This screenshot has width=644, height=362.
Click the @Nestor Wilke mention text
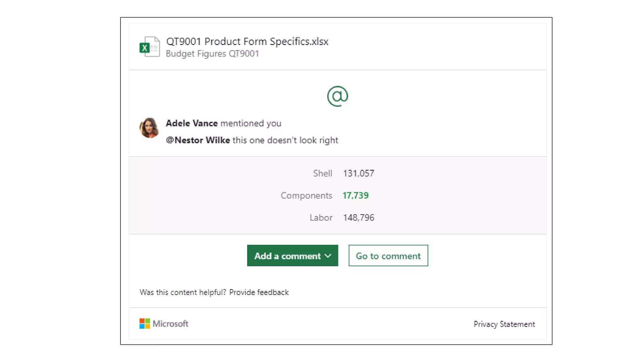coord(198,140)
